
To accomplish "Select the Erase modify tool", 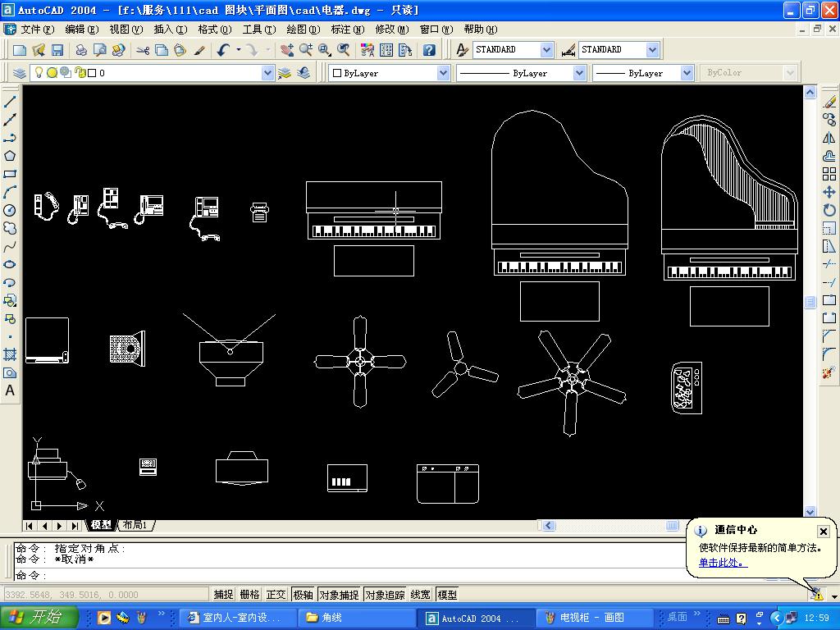I will click(x=829, y=102).
